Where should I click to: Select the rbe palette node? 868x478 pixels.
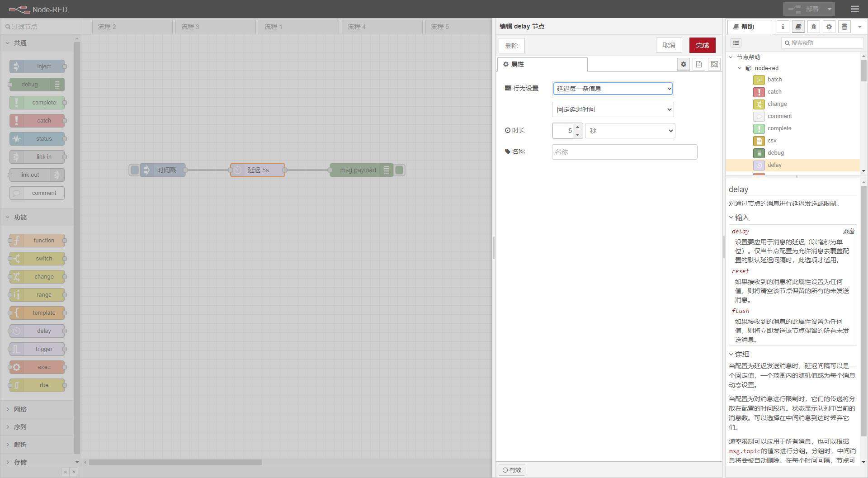coord(37,385)
